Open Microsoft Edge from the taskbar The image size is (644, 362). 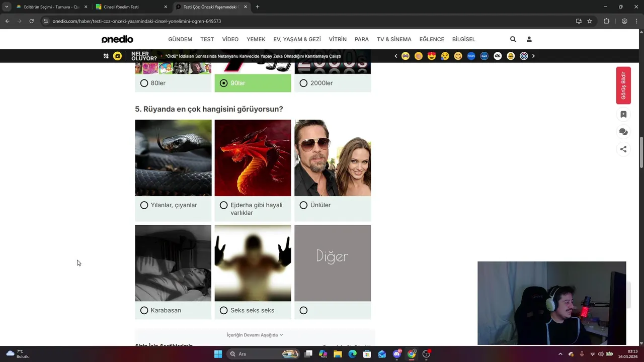coord(352,354)
